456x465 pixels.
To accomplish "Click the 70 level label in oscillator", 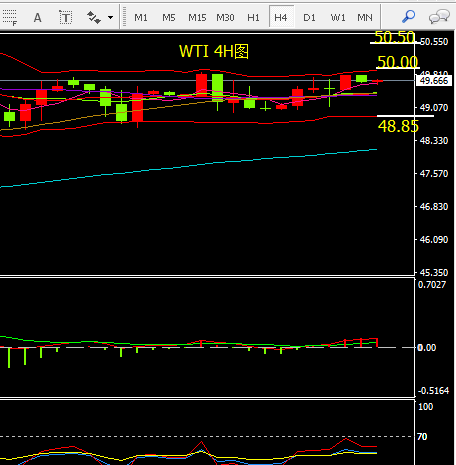I will (422, 437).
